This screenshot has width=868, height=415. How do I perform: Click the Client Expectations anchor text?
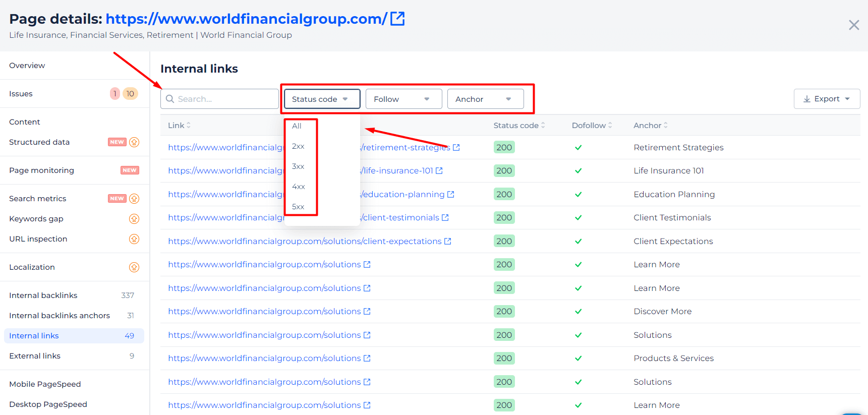pos(673,241)
